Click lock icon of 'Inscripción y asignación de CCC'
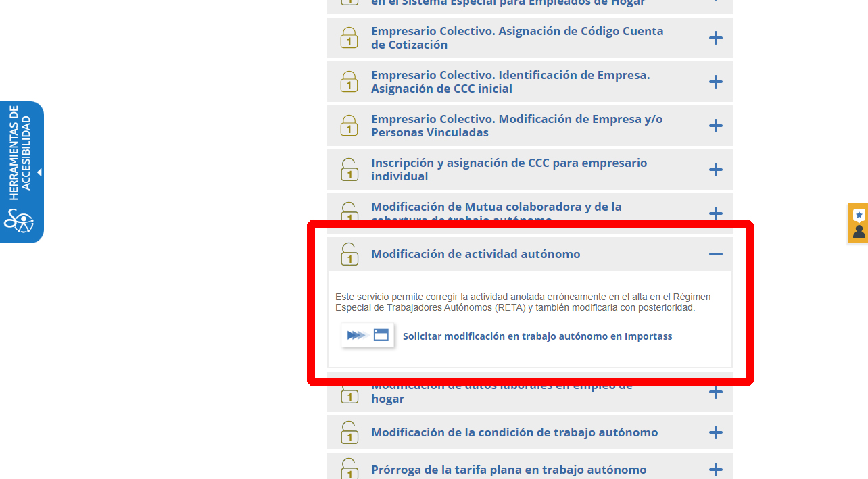This screenshot has height=479, width=868. click(x=349, y=170)
